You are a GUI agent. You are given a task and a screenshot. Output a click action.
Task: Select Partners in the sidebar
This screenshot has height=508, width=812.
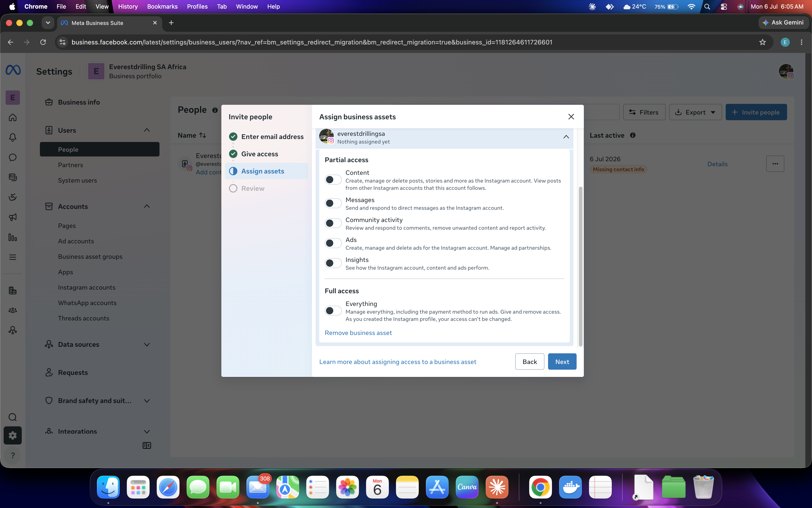click(x=70, y=165)
